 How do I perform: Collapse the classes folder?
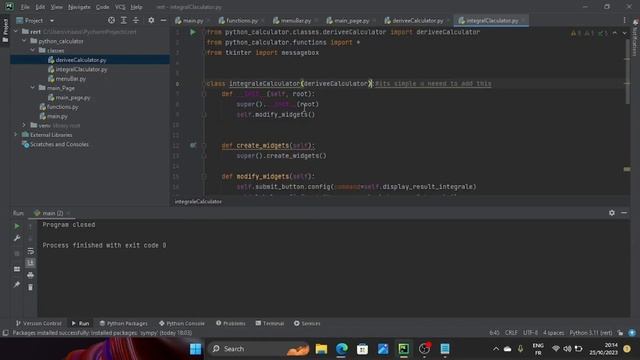tap(33, 50)
